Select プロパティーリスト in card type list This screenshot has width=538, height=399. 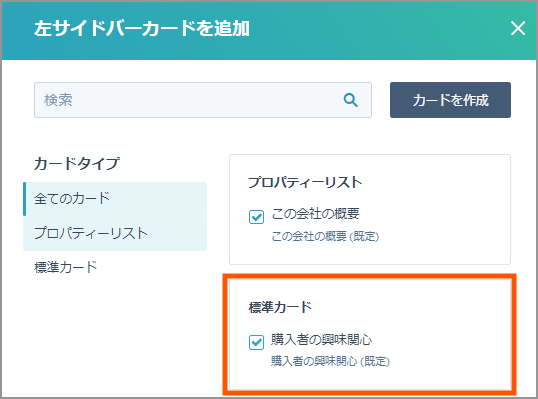[115, 233]
